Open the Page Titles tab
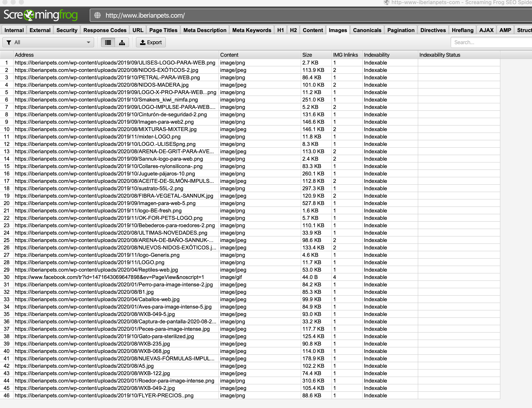This screenshot has width=532, height=408. (x=163, y=30)
